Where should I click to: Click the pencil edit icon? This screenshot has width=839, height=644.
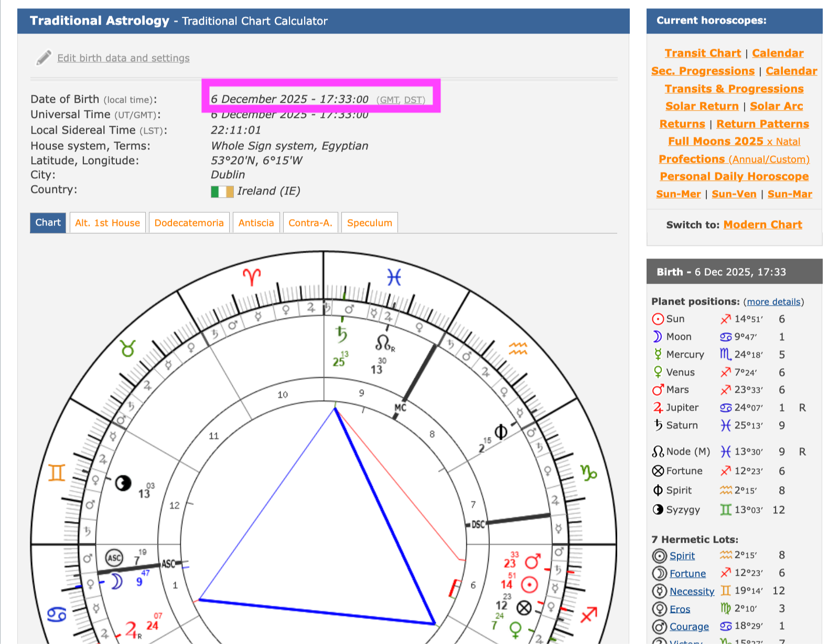pyautogui.click(x=44, y=58)
